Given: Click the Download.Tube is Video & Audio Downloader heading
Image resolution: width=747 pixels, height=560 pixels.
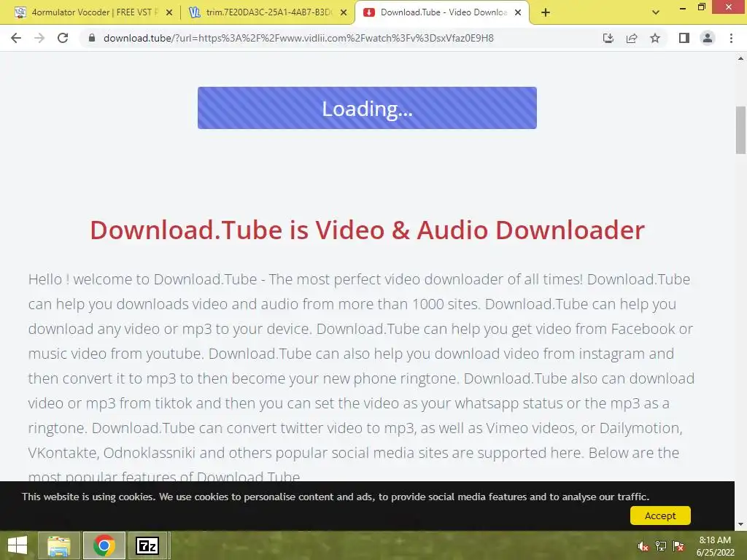Looking at the screenshot, I should coord(368,230).
